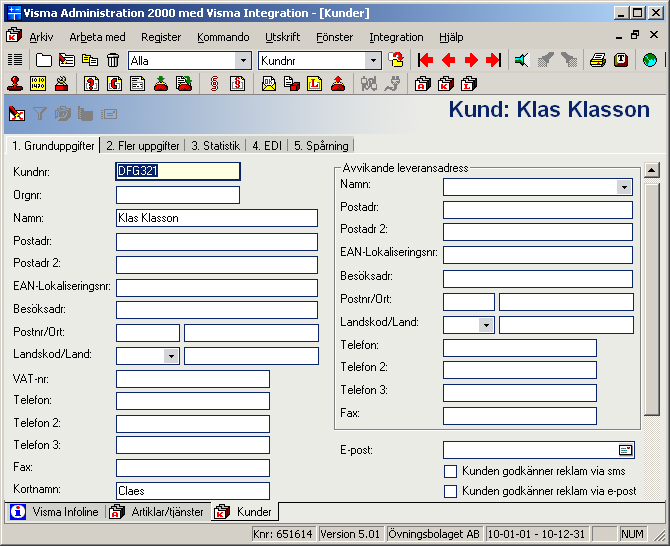The image size is (670, 546).
Task: Click the vertical scrollbar thumb
Action: point(652,299)
